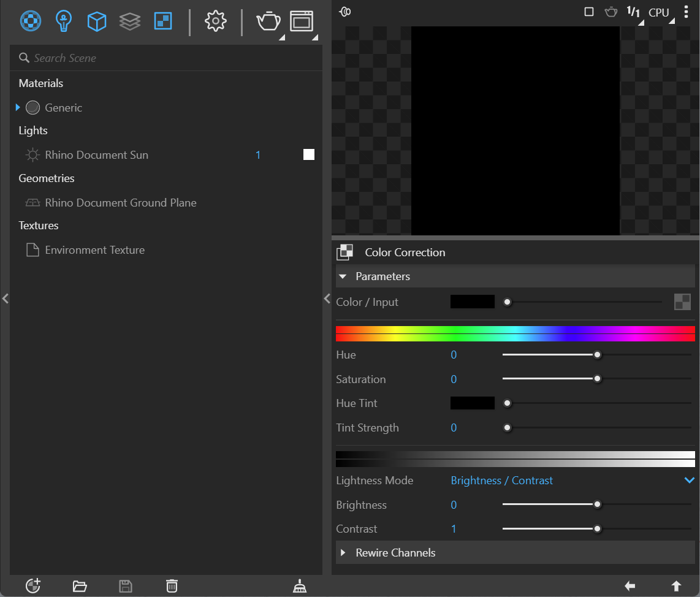This screenshot has width=700, height=597.
Task: Delete the selected asset with the trash icon
Action: pyautogui.click(x=172, y=586)
